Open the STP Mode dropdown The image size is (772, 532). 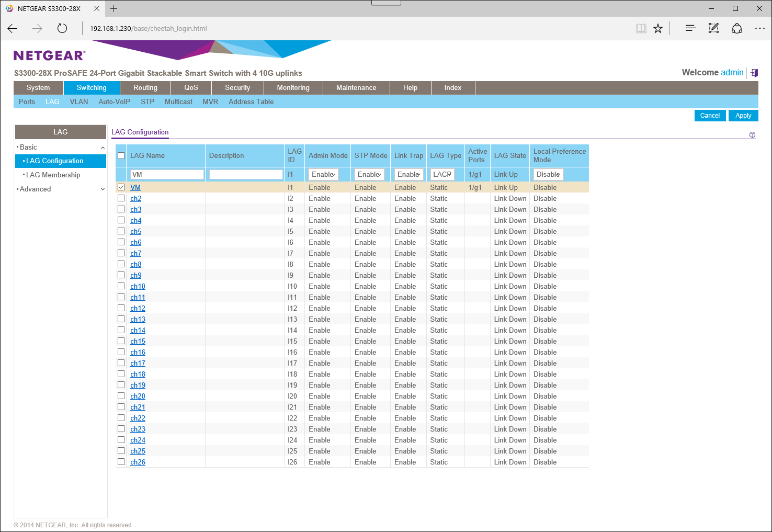(369, 174)
